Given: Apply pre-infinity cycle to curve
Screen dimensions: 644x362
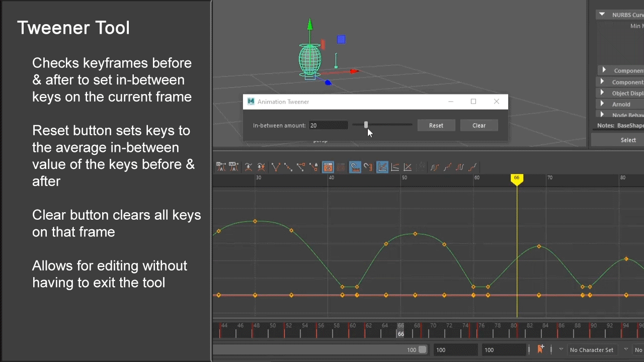Looking at the screenshot, I should click(x=435, y=167).
